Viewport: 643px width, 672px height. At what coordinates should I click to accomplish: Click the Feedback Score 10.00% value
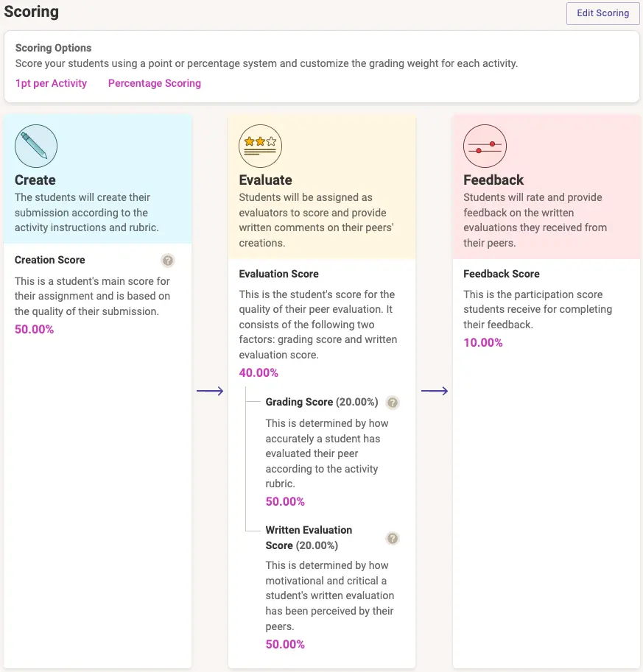coord(483,342)
